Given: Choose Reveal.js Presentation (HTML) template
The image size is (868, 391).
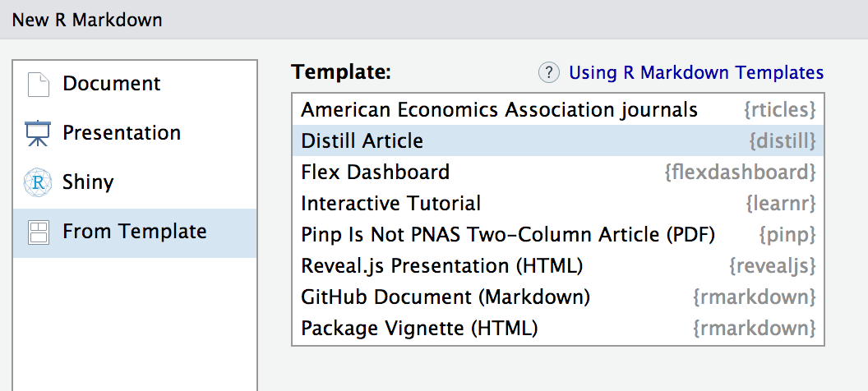Looking at the screenshot, I should click(x=441, y=266).
